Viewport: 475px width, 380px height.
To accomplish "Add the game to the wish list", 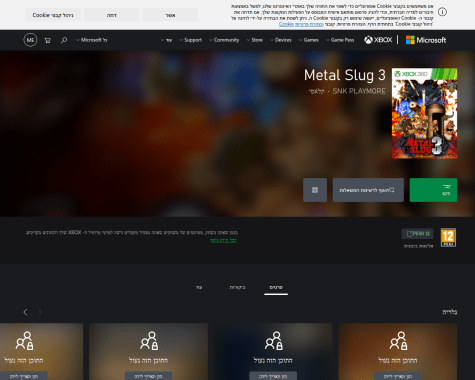I will (x=368, y=190).
